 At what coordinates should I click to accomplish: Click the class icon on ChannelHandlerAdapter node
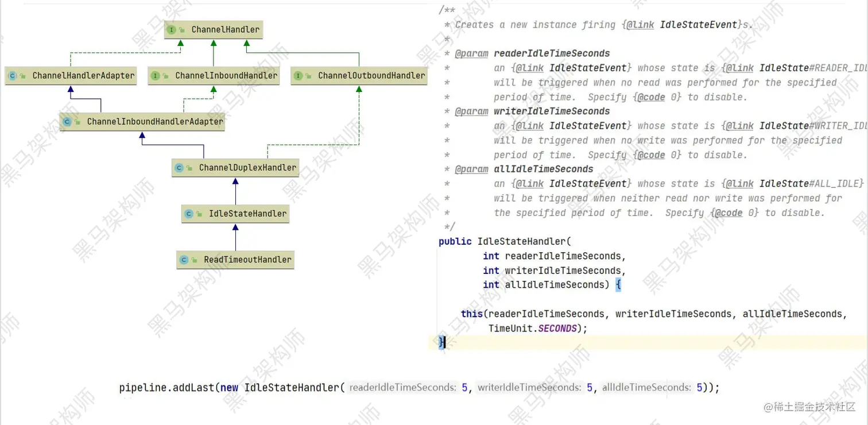13,75
